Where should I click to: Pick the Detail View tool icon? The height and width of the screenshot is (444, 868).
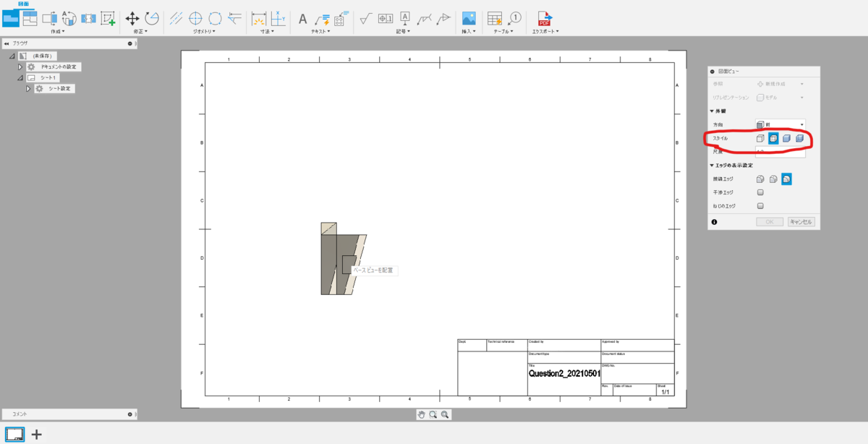click(69, 19)
